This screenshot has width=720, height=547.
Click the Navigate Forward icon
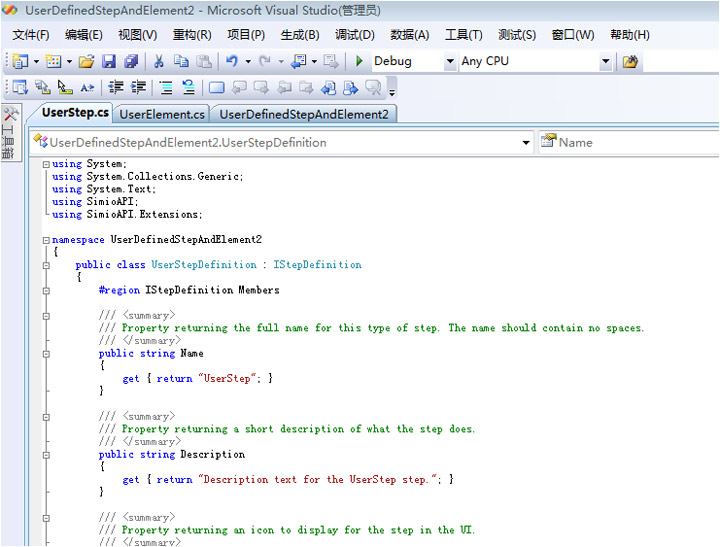(331, 61)
